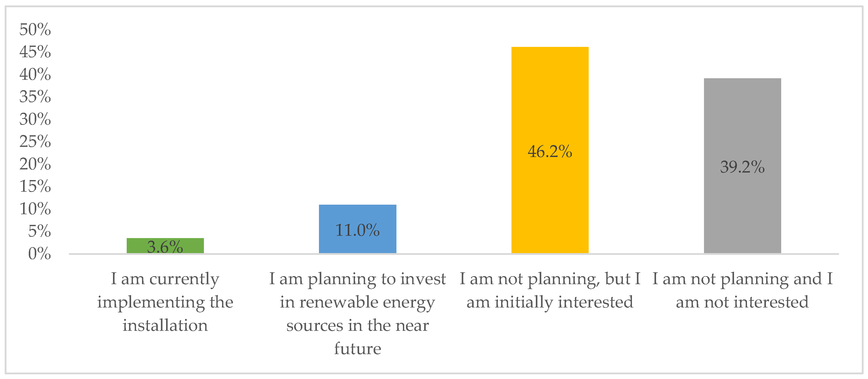Select the 10% y-axis tick label
Viewport: 868px width, 379px height.
tap(35, 209)
